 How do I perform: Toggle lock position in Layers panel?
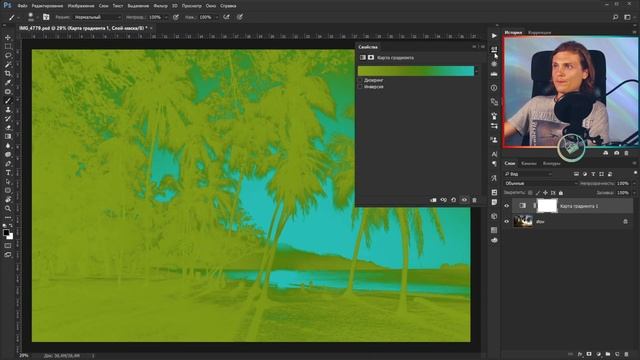click(x=545, y=193)
